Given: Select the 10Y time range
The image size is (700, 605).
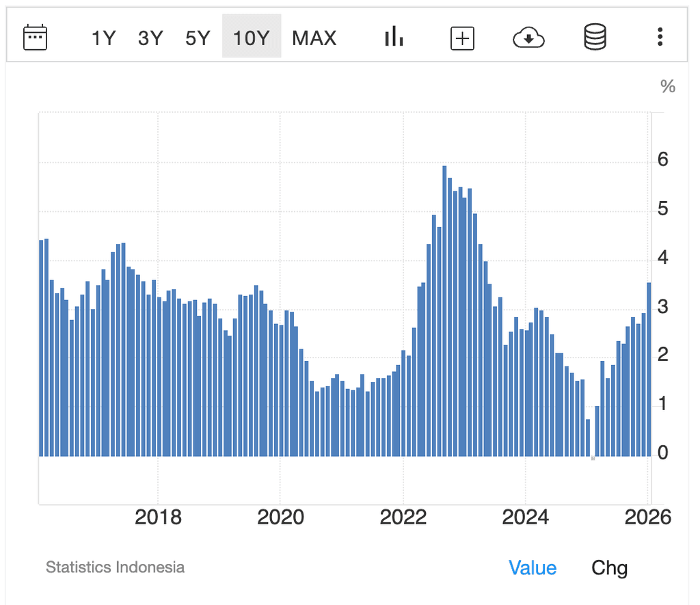Looking at the screenshot, I should (x=252, y=38).
